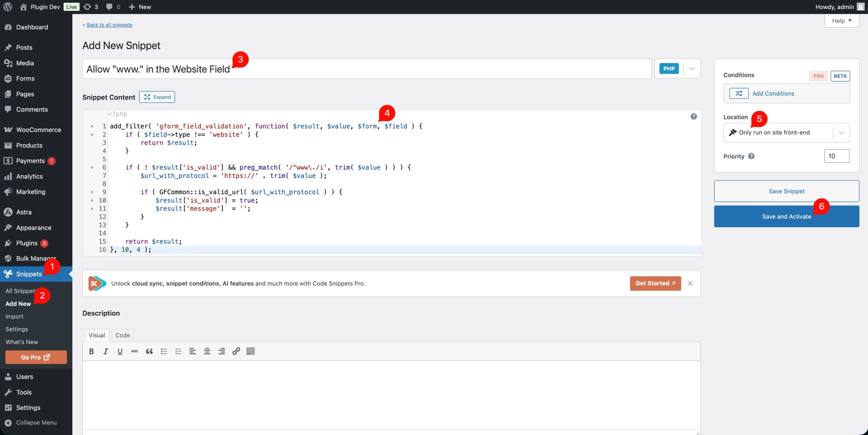Click the Italic formatting icon
The height and width of the screenshot is (435, 868).
(106, 351)
